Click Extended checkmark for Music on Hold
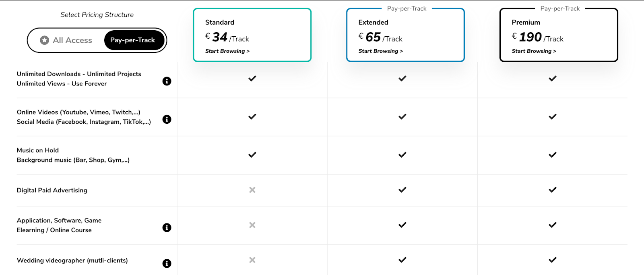Screen dimensions: 644x275 (x=402, y=155)
